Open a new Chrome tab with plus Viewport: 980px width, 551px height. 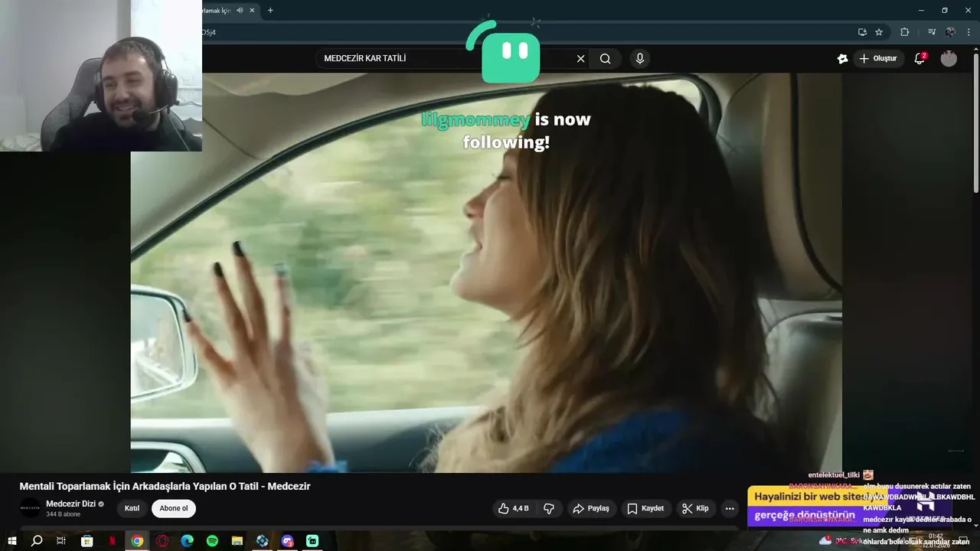click(x=270, y=10)
